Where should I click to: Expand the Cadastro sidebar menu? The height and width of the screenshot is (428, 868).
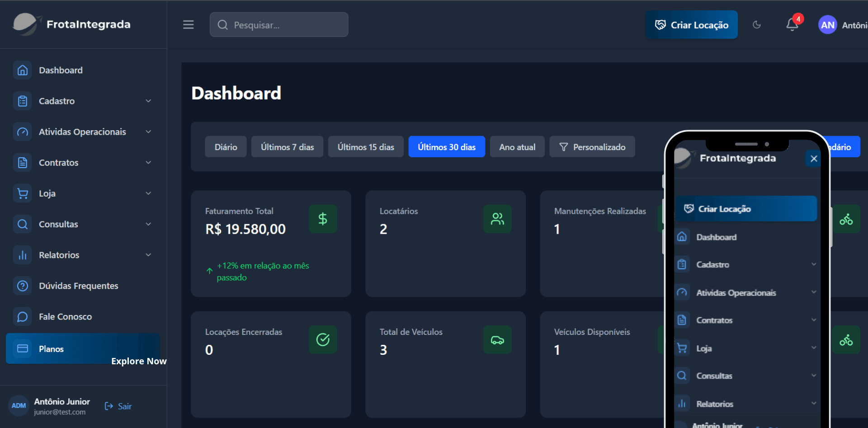coord(83,101)
